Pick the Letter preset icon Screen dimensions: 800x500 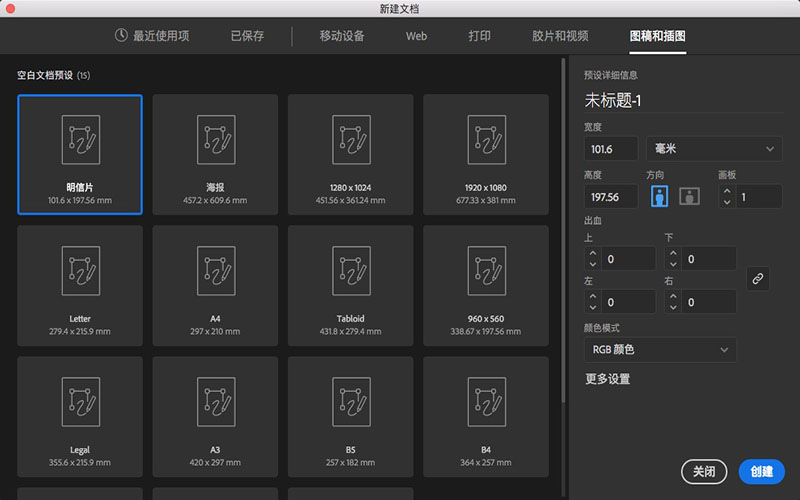[81, 270]
